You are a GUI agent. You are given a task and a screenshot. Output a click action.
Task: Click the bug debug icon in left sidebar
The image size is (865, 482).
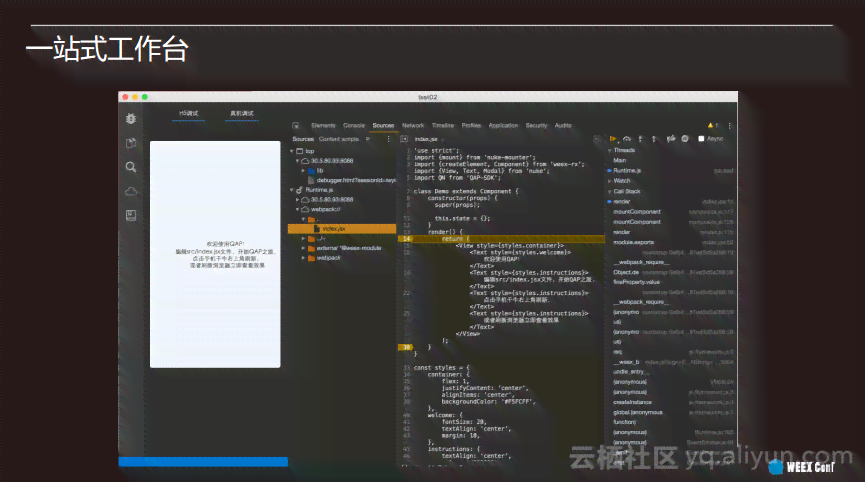tap(131, 119)
